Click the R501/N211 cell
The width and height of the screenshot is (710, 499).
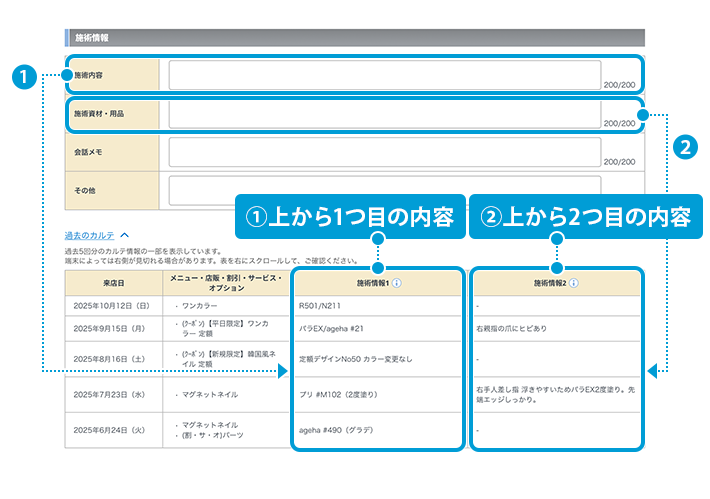(x=320, y=306)
